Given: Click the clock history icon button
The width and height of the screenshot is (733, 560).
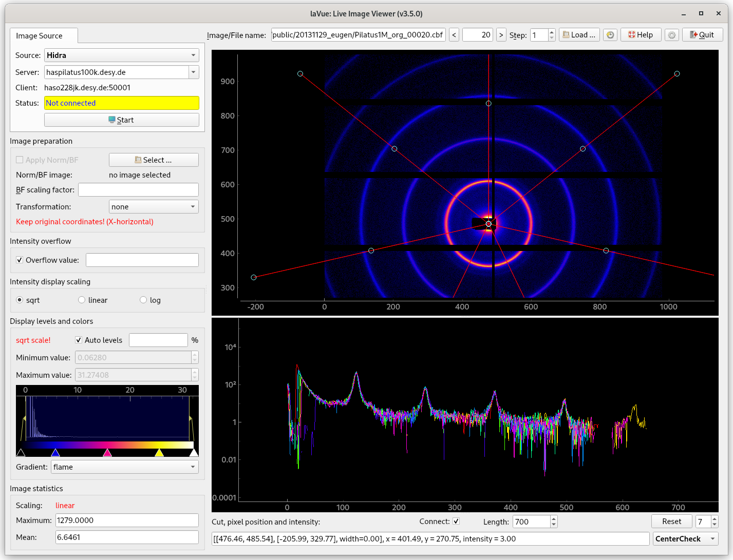Looking at the screenshot, I should coord(610,35).
